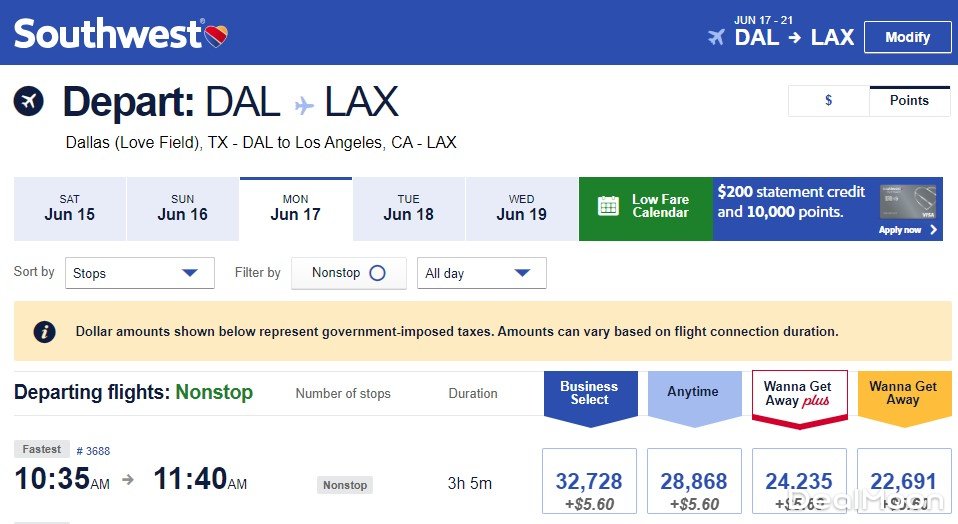This screenshot has height=524, width=958.
Task: Open the Sort by Stops dropdown
Action: coord(139,273)
